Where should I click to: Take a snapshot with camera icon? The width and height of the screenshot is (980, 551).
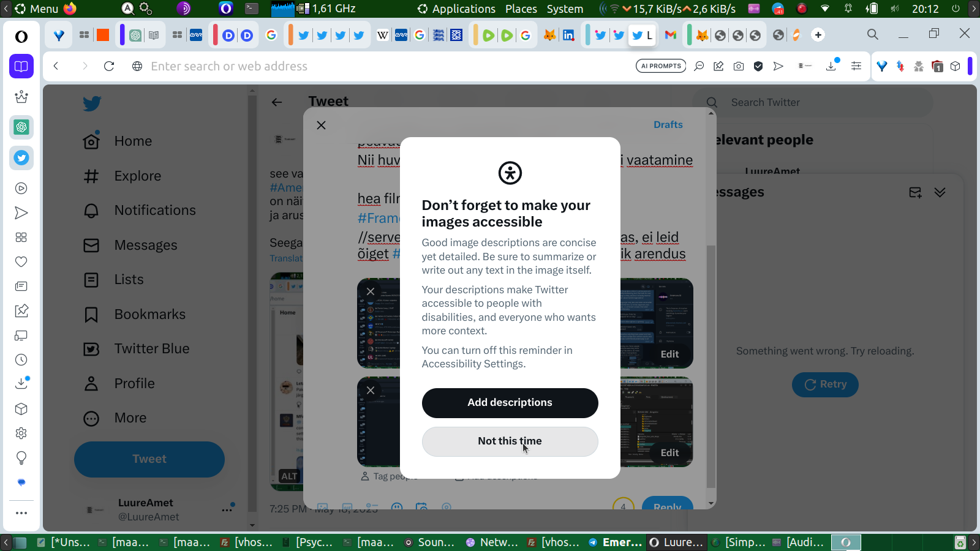pos(739,66)
